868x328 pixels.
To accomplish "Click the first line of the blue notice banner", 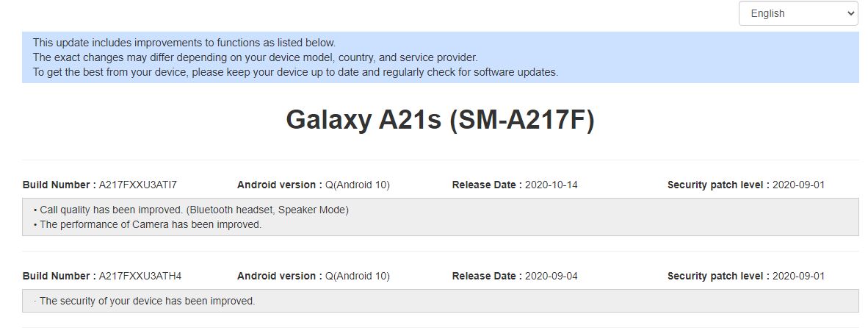I will click(x=184, y=43).
